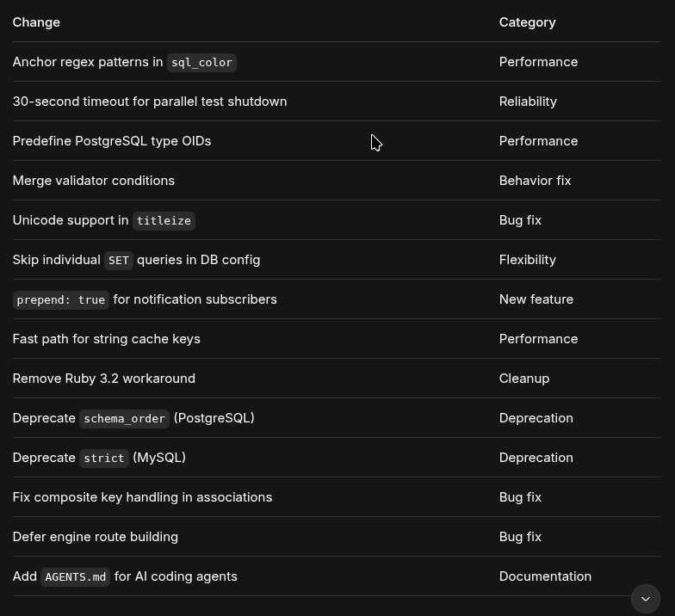
Task: Click the Reliability category cell
Action: point(528,102)
